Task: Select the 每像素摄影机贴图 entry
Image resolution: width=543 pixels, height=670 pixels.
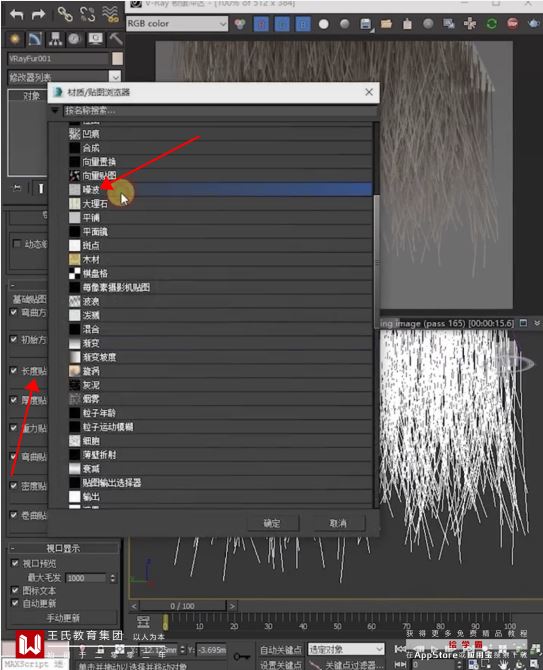Action: (x=220, y=288)
